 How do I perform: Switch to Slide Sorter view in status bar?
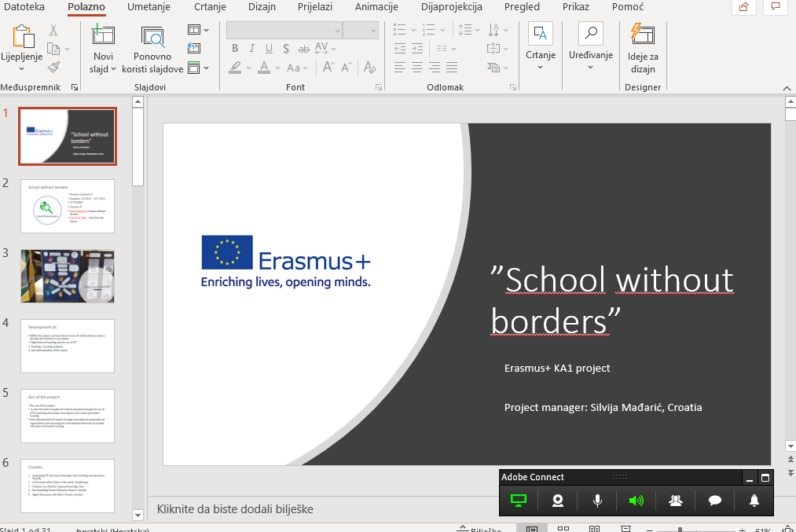click(563, 529)
